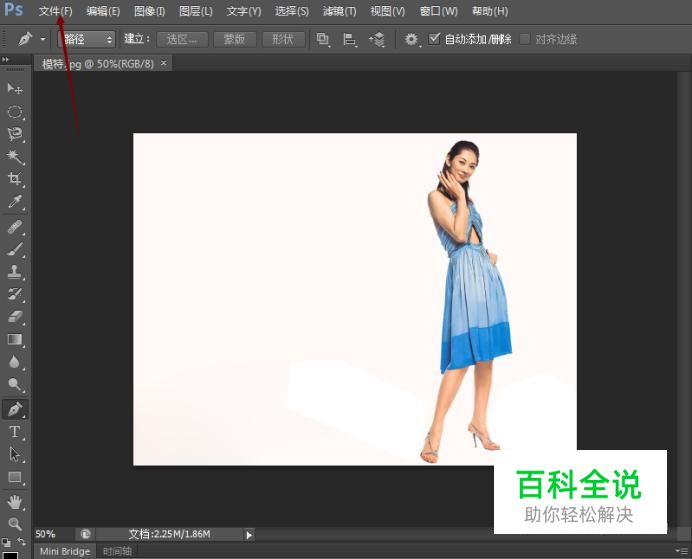Image resolution: width=692 pixels, height=559 pixels.
Task: Select the Eraser tool
Action: click(15, 317)
